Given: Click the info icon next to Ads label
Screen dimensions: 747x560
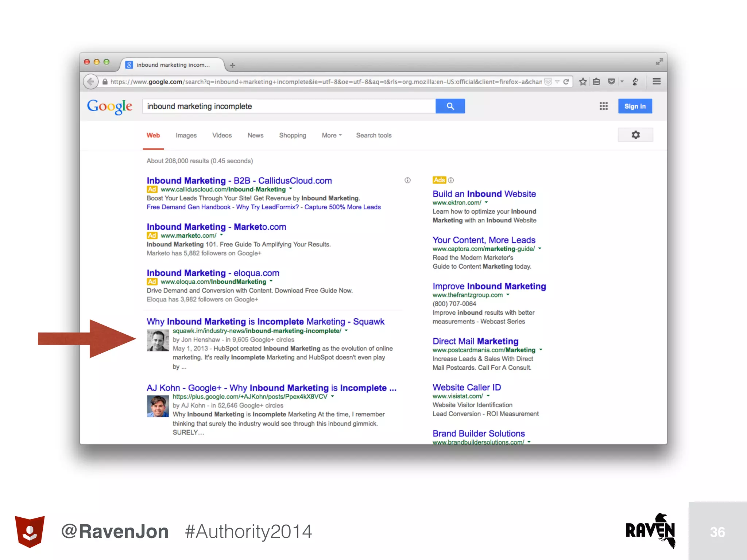Looking at the screenshot, I should tap(451, 180).
